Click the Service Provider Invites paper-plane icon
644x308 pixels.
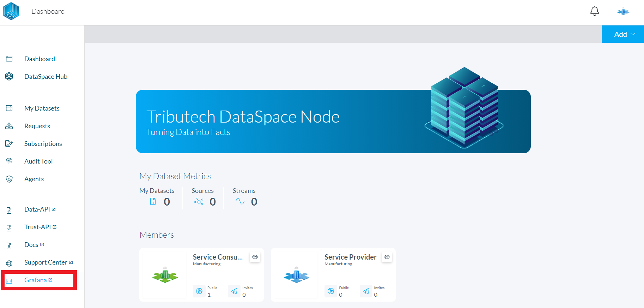pos(366,291)
